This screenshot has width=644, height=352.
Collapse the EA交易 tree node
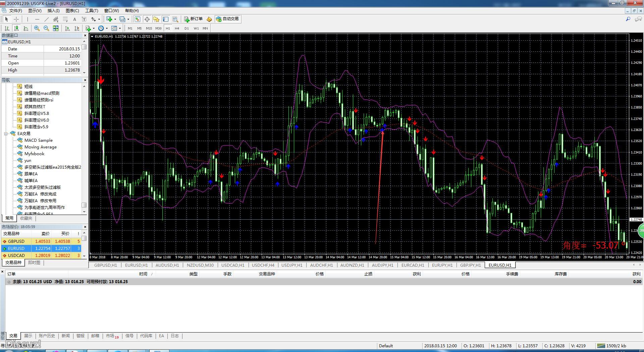6,134
